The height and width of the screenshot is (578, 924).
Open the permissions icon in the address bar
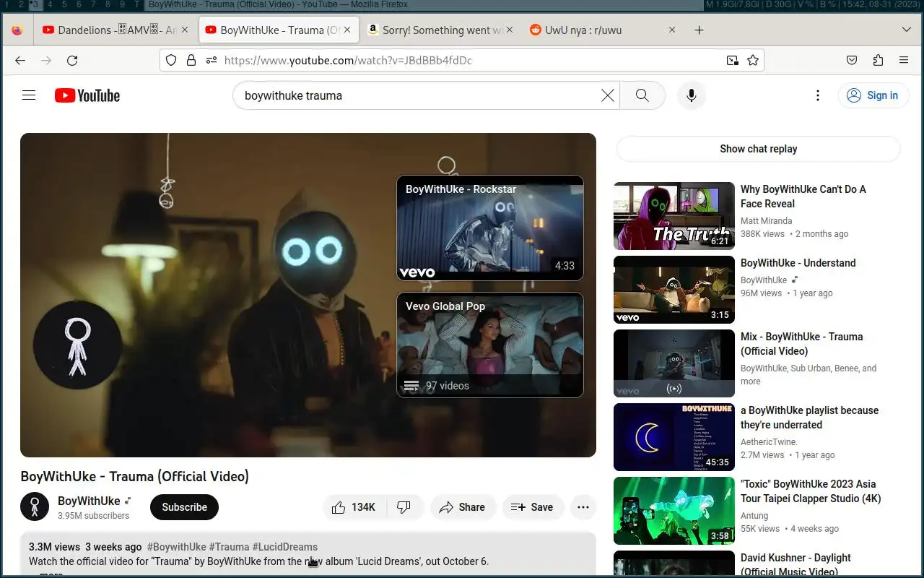click(211, 61)
